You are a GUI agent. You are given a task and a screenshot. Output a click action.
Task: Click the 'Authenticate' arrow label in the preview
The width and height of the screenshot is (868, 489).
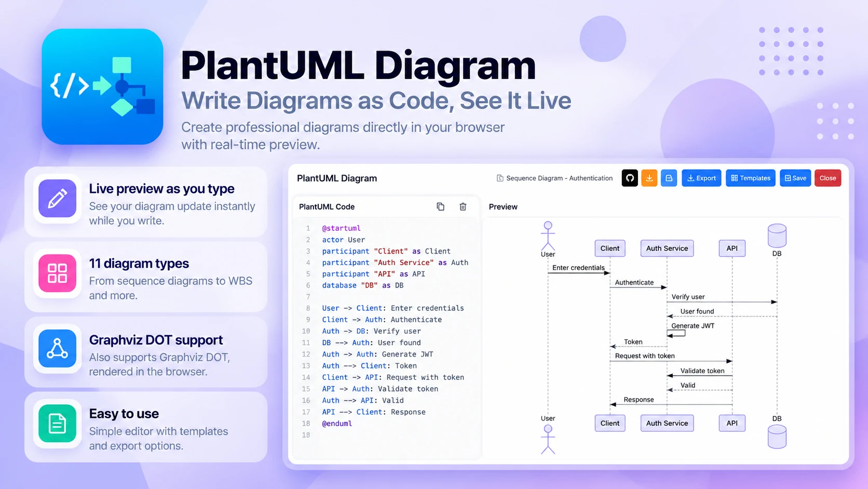634,283
